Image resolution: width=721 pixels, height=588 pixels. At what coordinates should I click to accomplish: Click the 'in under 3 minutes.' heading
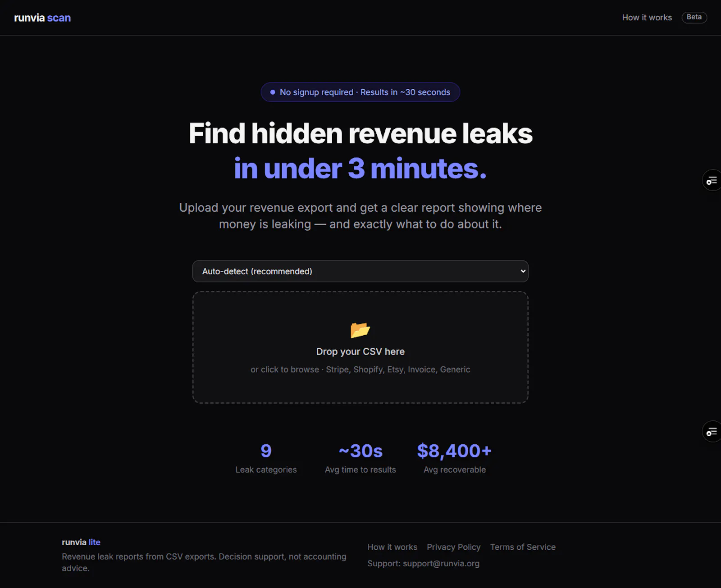(360, 169)
